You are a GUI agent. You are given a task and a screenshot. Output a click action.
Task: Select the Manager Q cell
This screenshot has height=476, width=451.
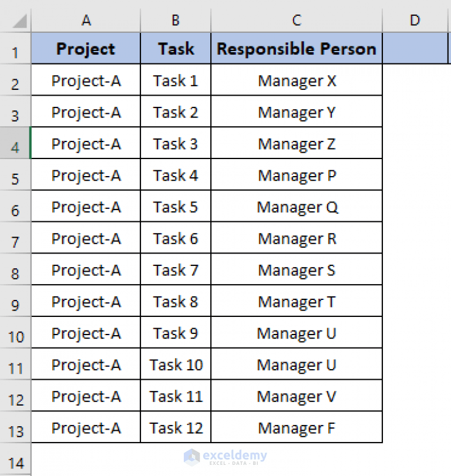click(x=296, y=207)
